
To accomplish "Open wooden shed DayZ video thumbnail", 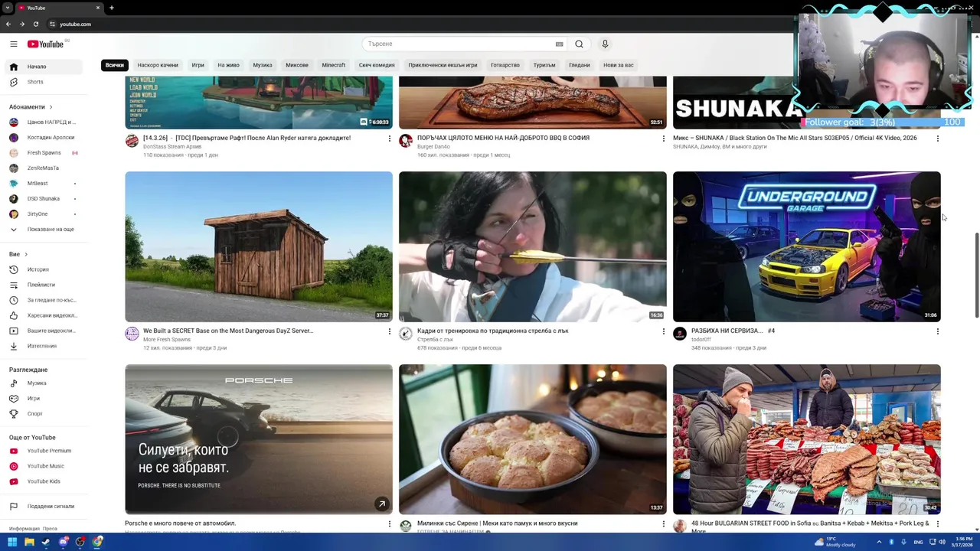I will [x=259, y=246].
